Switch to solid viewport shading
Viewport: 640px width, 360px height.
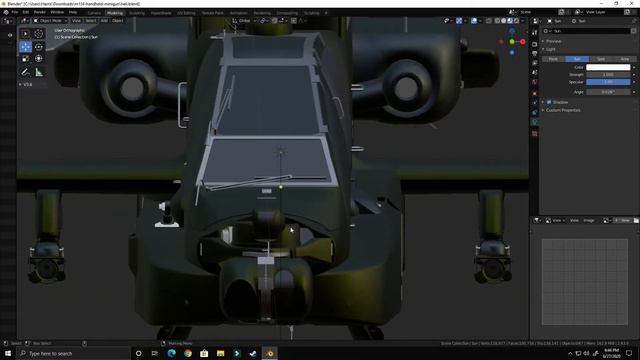(504, 20)
